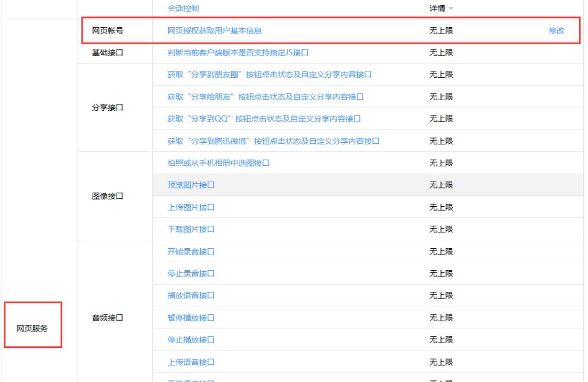Viewport: 588px width, 382px height.
Task: Click 无上限 in the 网页授权获取用户基本信息 row
Action: pyautogui.click(x=441, y=31)
